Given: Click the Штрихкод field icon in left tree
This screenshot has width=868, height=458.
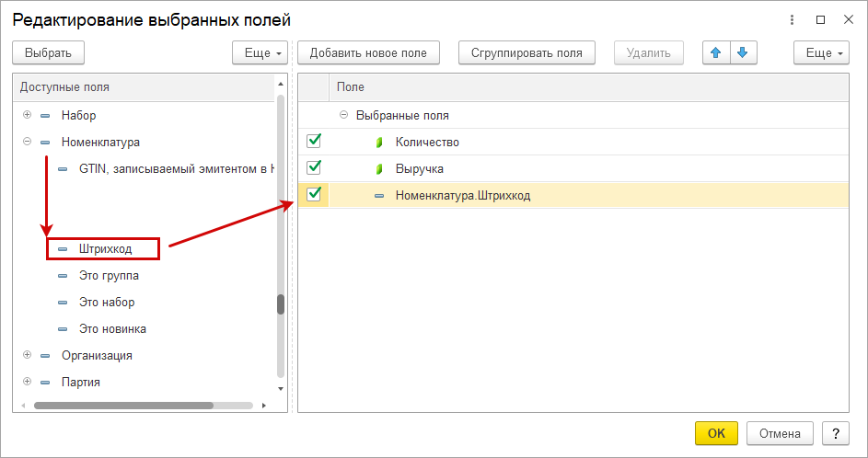Looking at the screenshot, I should point(63,249).
